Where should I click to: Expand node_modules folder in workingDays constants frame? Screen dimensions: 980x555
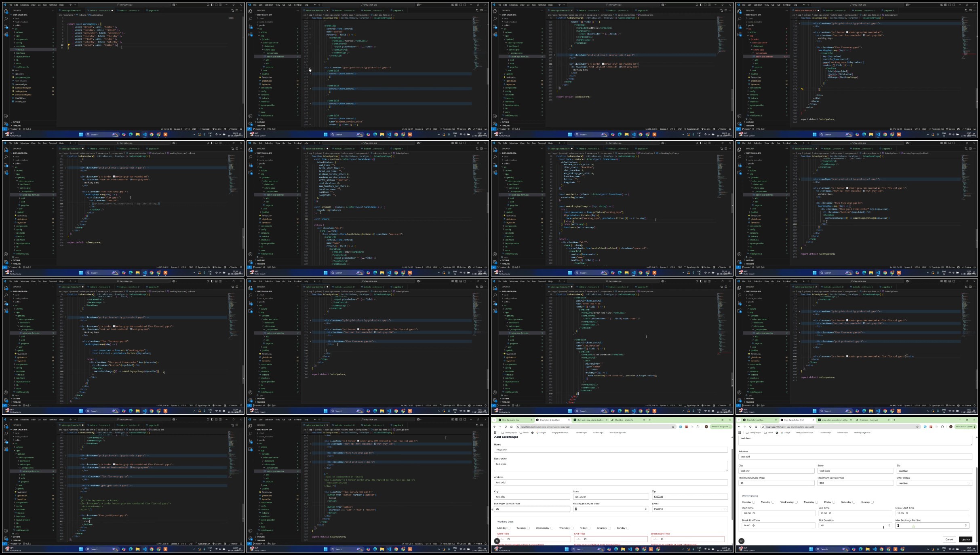click(21, 22)
